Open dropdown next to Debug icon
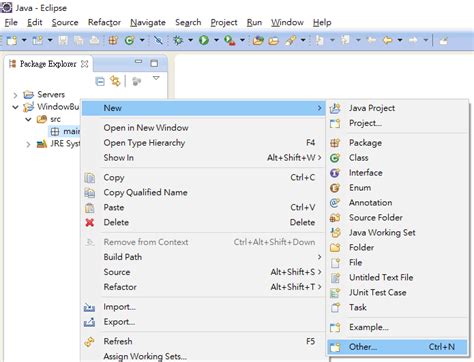The height and width of the screenshot is (362, 474). click(190, 41)
